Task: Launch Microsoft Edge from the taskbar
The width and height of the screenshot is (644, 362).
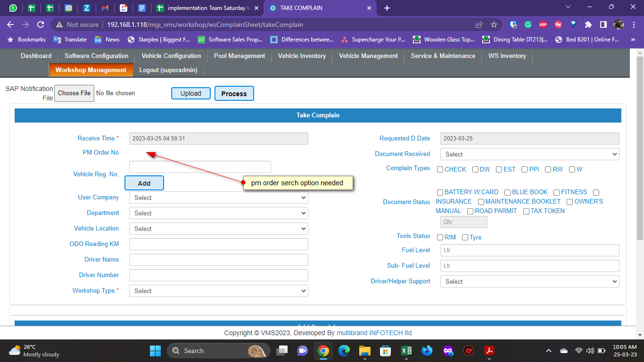Action: 344,351
